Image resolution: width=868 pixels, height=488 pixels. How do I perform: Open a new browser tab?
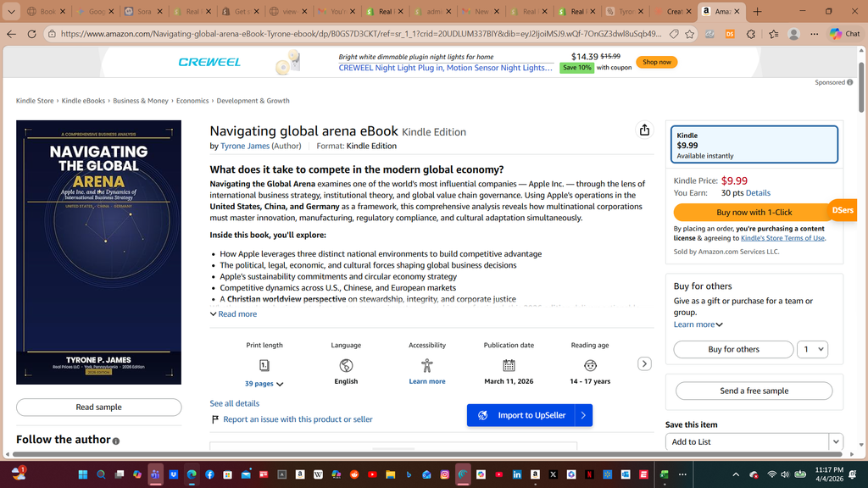point(757,11)
